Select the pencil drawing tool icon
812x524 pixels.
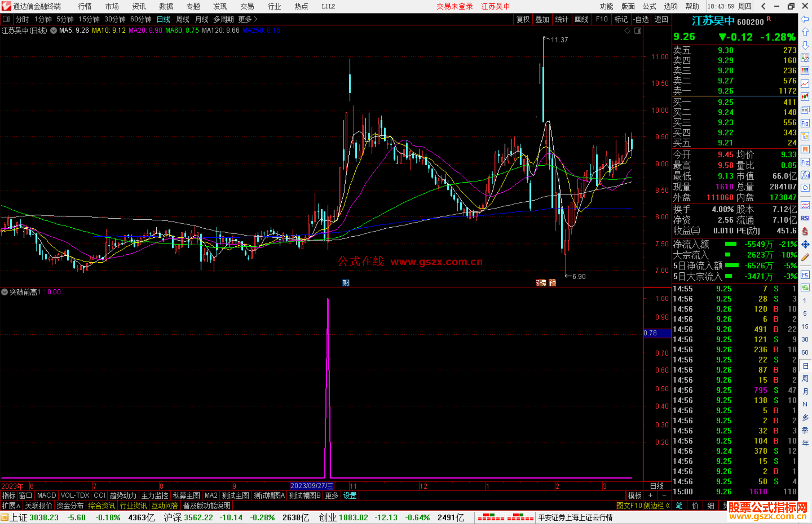point(805,258)
